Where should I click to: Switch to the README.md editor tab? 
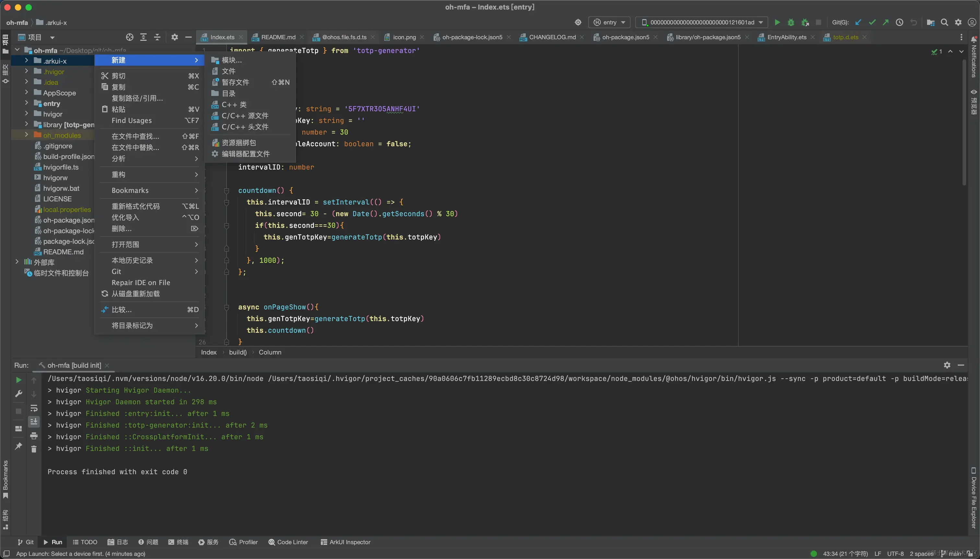(x=278, y=37)
